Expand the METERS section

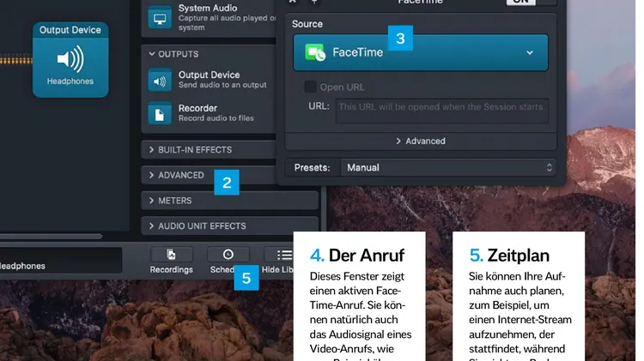point(229,201)
